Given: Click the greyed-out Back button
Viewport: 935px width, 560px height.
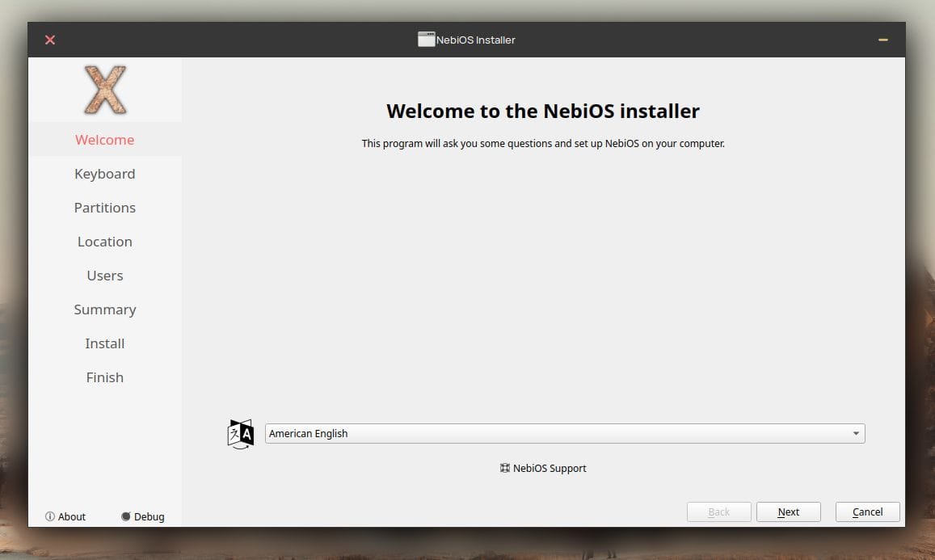Looking at the screenshot, I should [718, 512].
